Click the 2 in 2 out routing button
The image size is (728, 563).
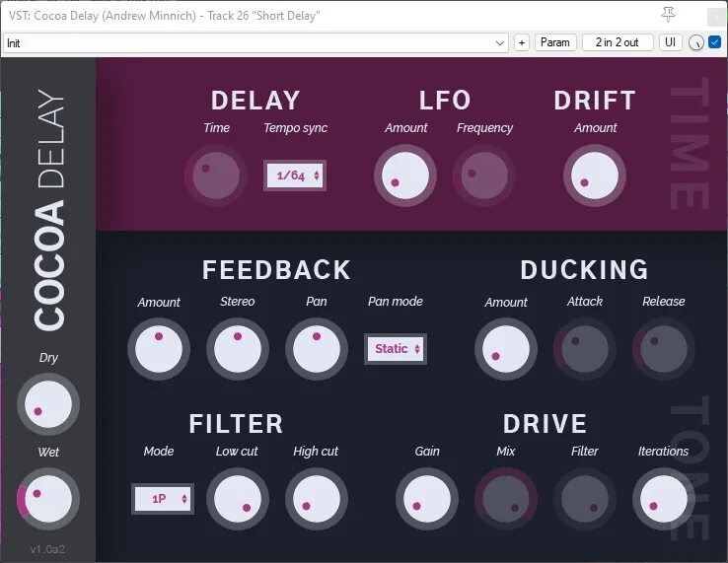click(618, 42)
